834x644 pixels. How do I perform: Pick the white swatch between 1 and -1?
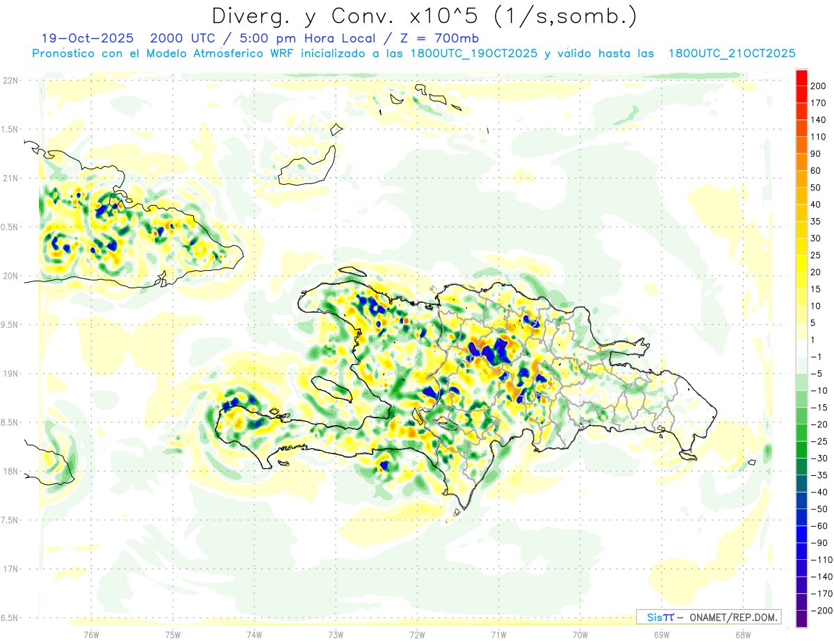pos(801,349)
